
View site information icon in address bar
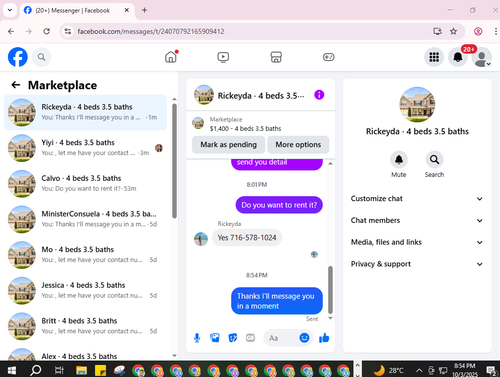point(68,31)
